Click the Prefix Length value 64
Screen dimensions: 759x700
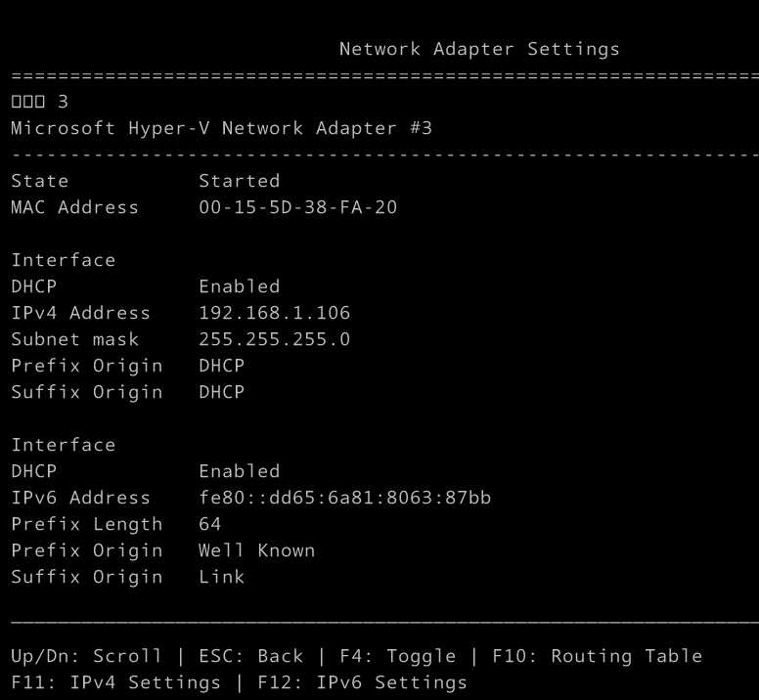pos(210,524)
